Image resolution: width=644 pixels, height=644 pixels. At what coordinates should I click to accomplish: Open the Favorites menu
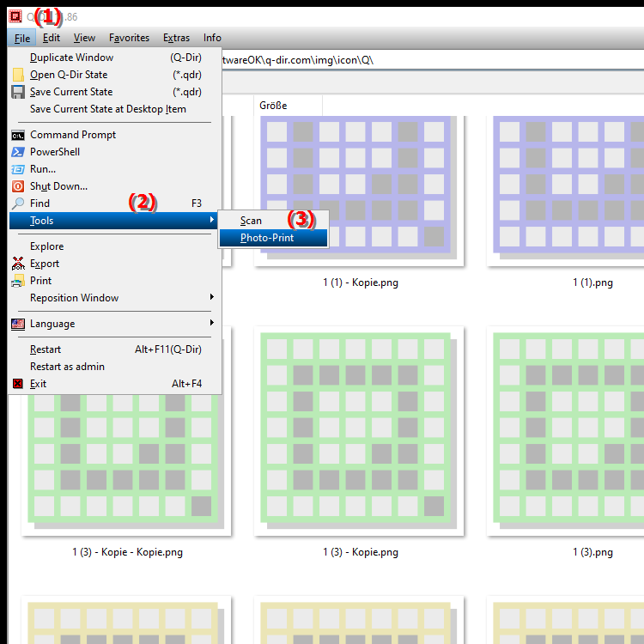coord(129,38)
